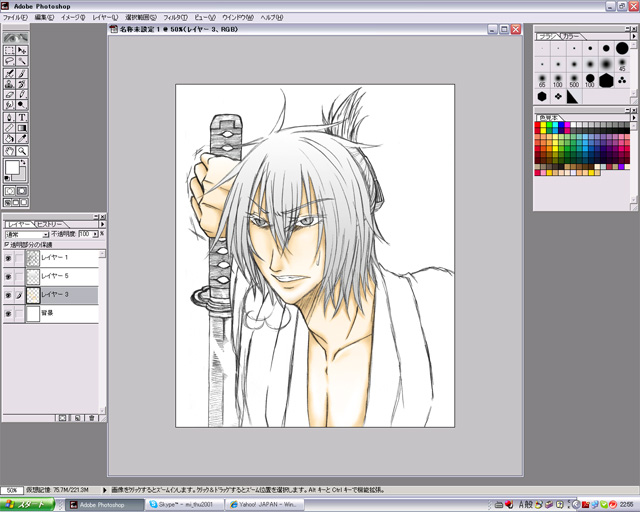
Task: Hide レイヤー 3 with its eye icon
Action: (x=8, y=295)
